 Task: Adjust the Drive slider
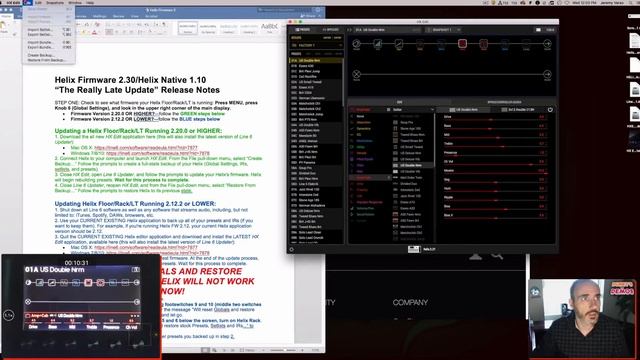pyautogui.click(x=495, y=120)
